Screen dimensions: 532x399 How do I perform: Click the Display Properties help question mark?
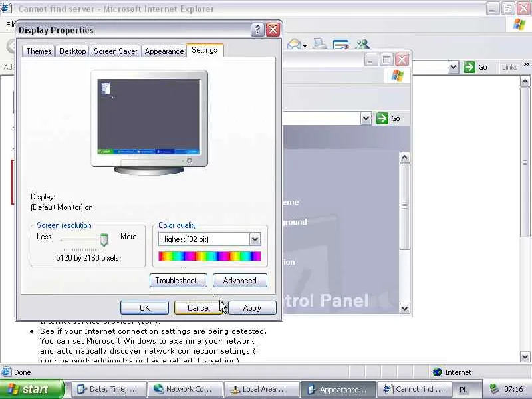coord(257,30)
